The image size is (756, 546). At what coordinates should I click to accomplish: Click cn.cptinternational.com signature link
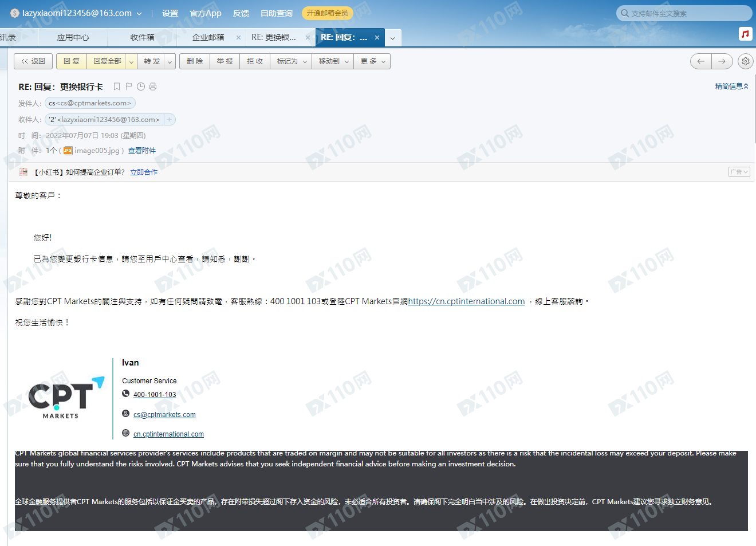coord(168,434)
